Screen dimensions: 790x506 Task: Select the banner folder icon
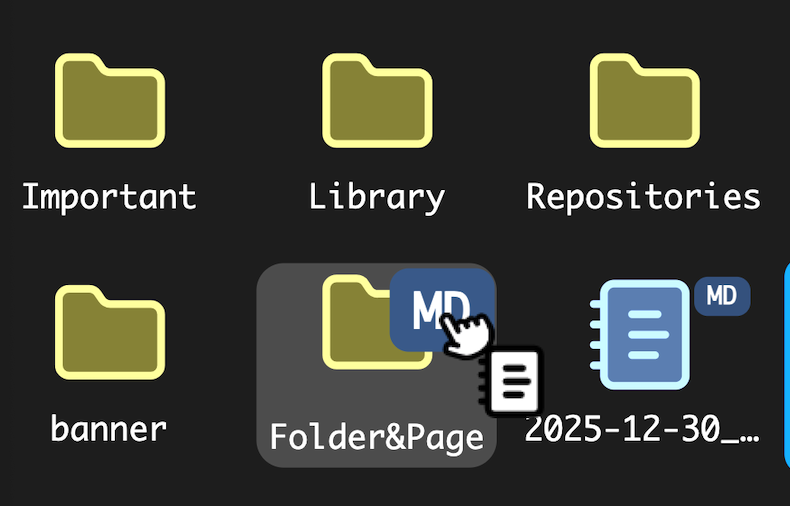click(110, 332)
